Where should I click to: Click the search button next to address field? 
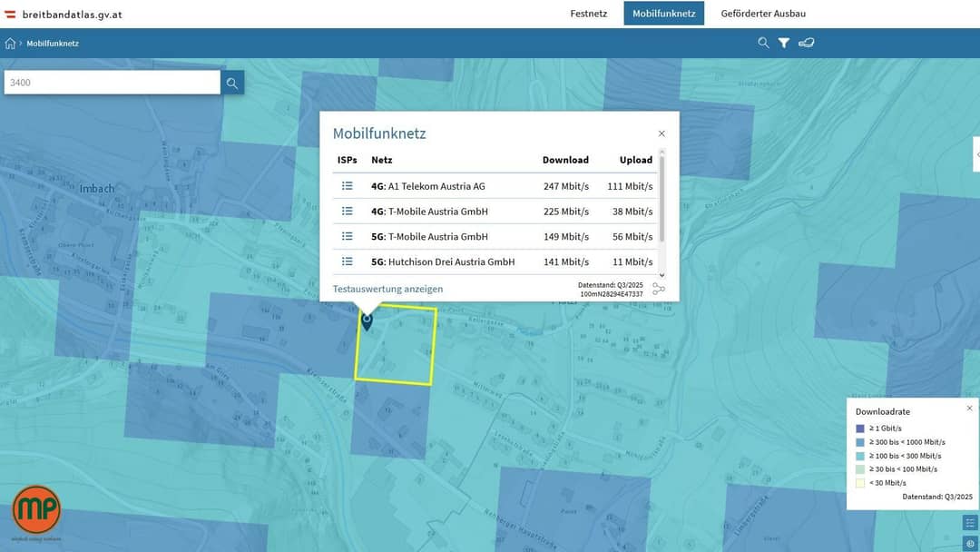tap(232, 83)
